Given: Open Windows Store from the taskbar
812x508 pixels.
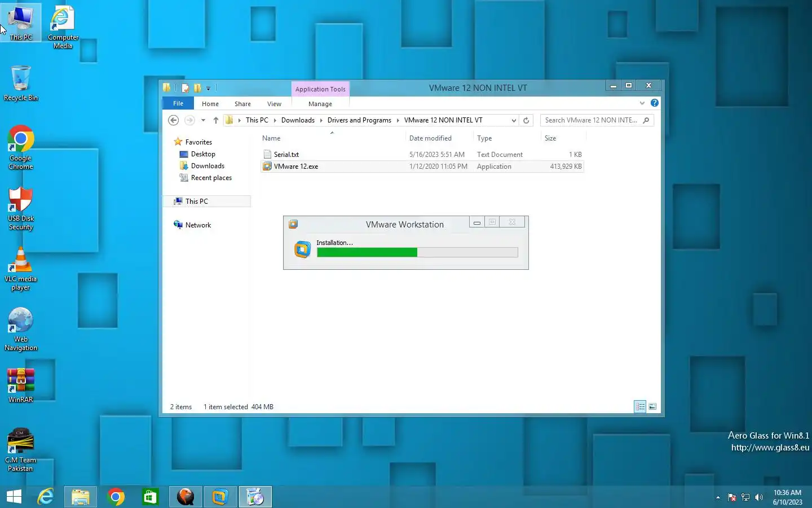Looking at the screenshot, I should point(150,497).
